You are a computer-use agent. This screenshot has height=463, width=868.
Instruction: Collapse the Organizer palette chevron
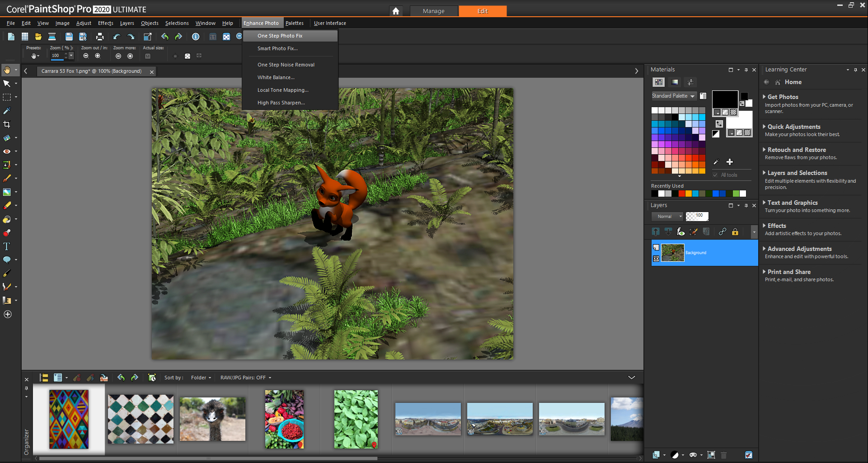[x=632, y=378]
